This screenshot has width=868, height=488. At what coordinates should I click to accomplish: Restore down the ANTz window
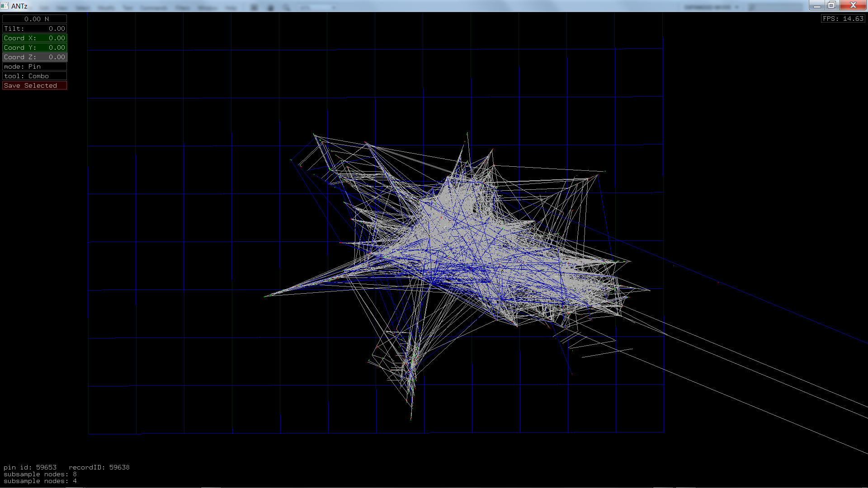tap(832, 5)
